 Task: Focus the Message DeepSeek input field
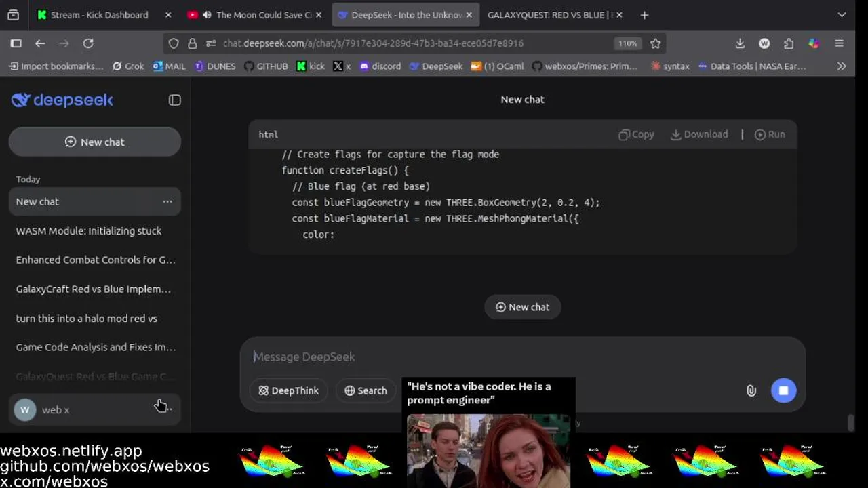[522, 357]
